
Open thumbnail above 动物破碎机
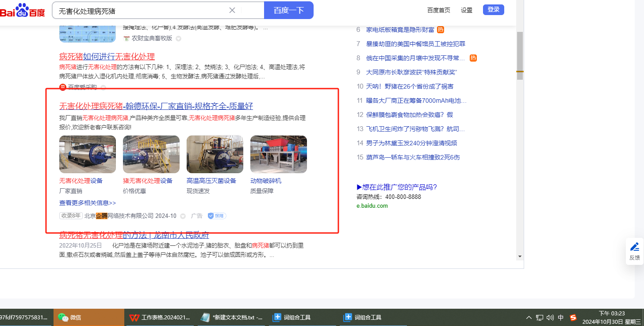[279, 154]
